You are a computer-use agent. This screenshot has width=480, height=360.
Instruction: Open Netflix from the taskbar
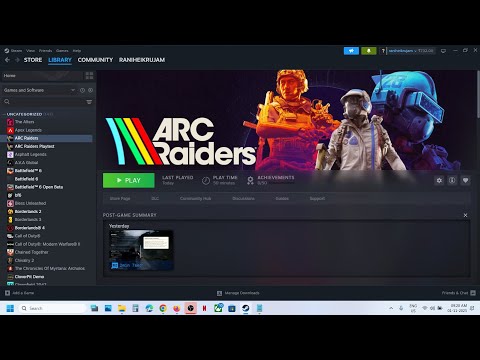coord(204,308)
